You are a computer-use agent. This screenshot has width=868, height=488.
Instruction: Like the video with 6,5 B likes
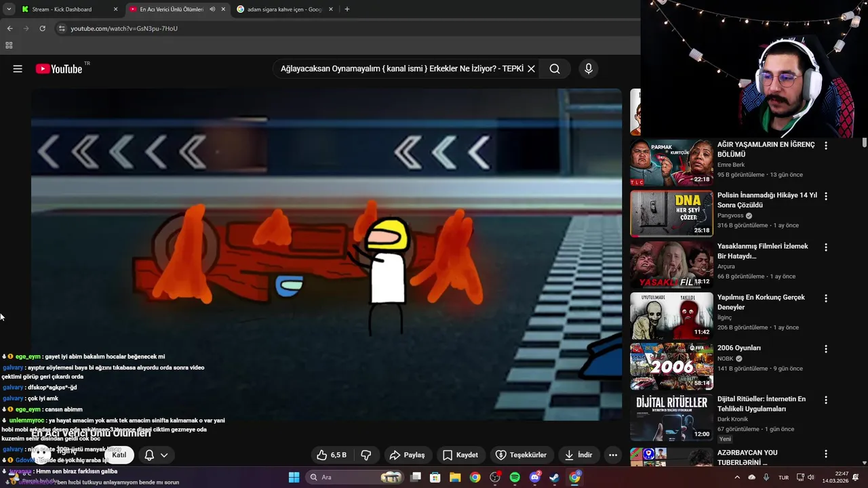point(332,455)
